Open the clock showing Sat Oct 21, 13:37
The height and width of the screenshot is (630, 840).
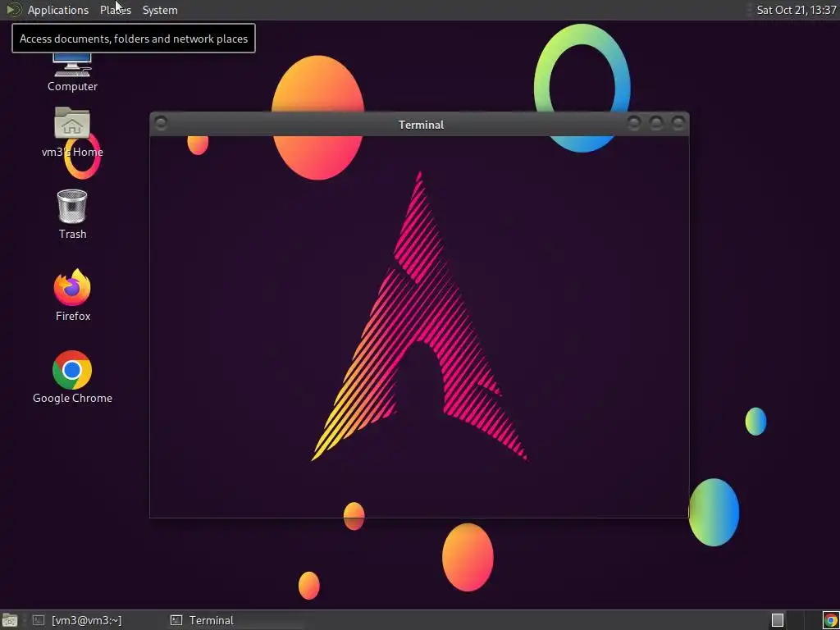pyautogui.click(x=796, y=10)
